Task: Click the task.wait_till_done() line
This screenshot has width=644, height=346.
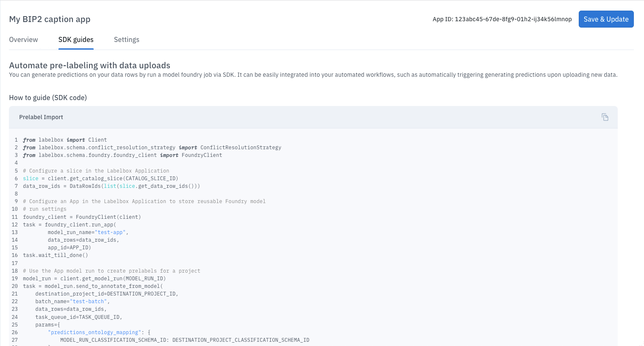Action: 56,255
